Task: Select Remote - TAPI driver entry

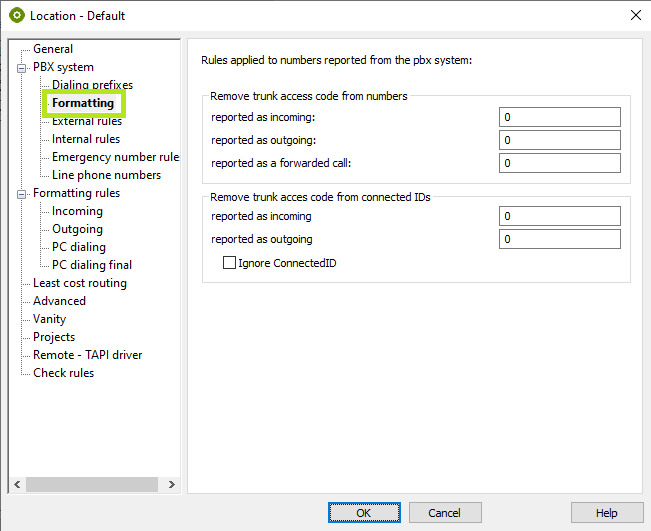Action: [87, 355]
